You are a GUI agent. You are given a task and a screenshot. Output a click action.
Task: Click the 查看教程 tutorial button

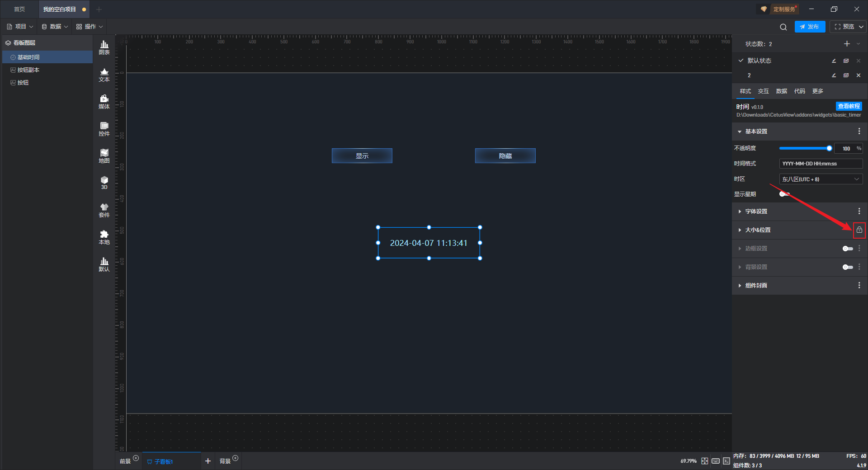pyautogui.click(x=849, y=106)
